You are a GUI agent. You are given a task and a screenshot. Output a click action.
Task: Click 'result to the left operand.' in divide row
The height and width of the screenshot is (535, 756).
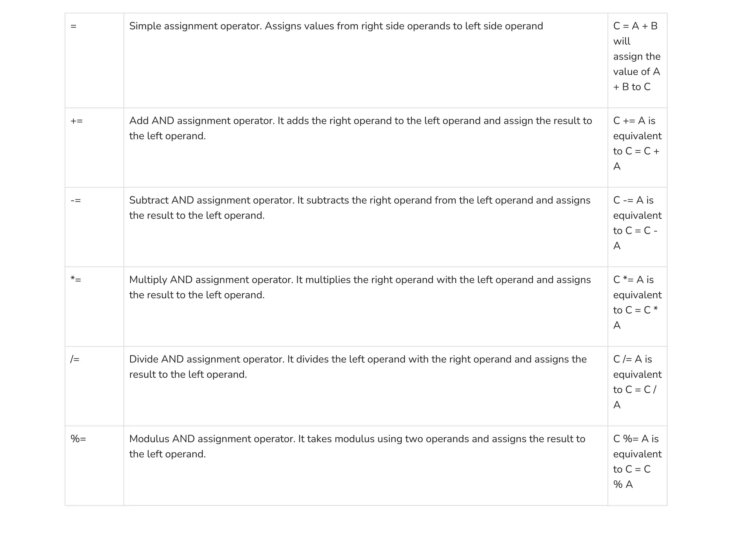[x=188, y=375]
